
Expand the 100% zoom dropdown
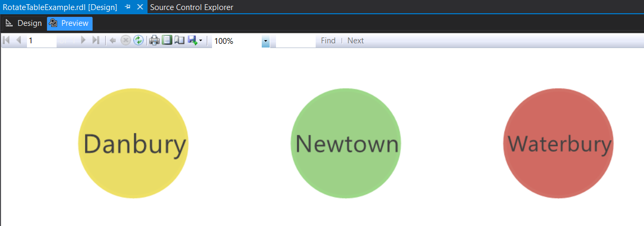click(x=265, y=41)
